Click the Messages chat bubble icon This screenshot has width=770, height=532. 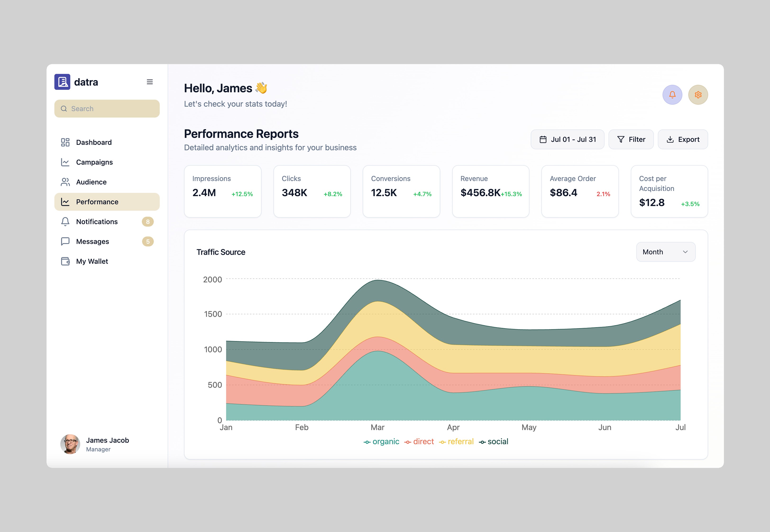coord(65,241)
